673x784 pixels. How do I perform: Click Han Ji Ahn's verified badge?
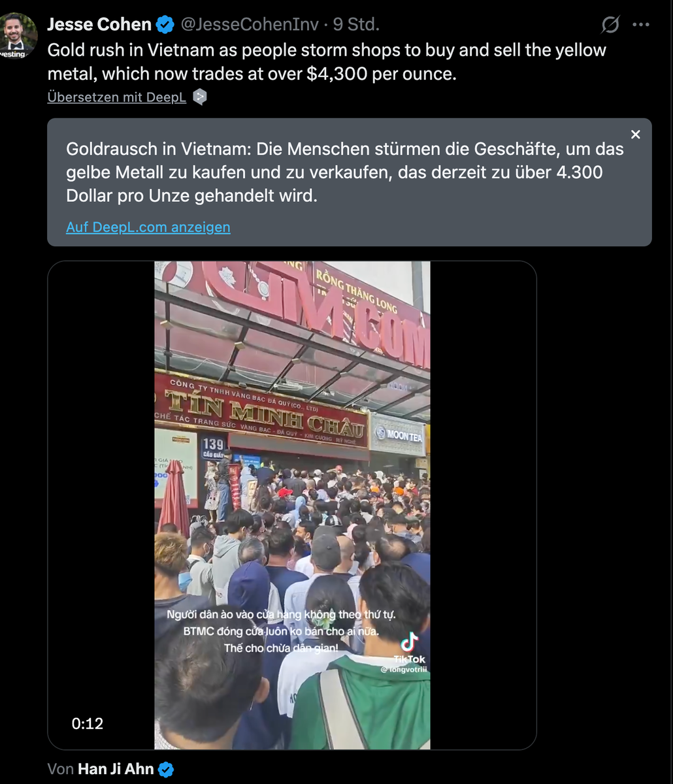pos(167,770)
